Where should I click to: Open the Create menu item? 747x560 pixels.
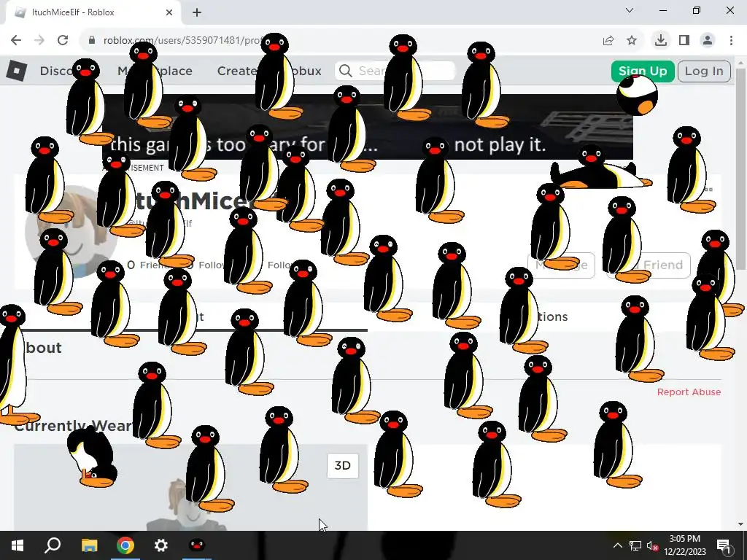[x=237, y=71]
